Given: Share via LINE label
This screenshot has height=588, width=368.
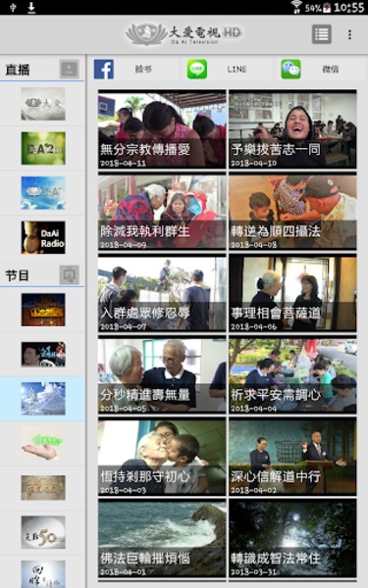Looking at the screenshot, I should 237,69.
